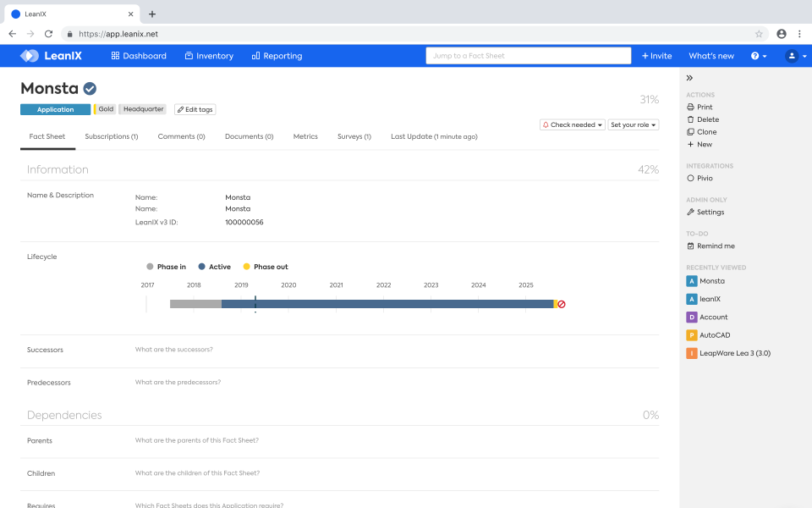Open admin Settings
Image resolution: width=812 pixels, height=508 pixels.
click(x=705, y=212)
